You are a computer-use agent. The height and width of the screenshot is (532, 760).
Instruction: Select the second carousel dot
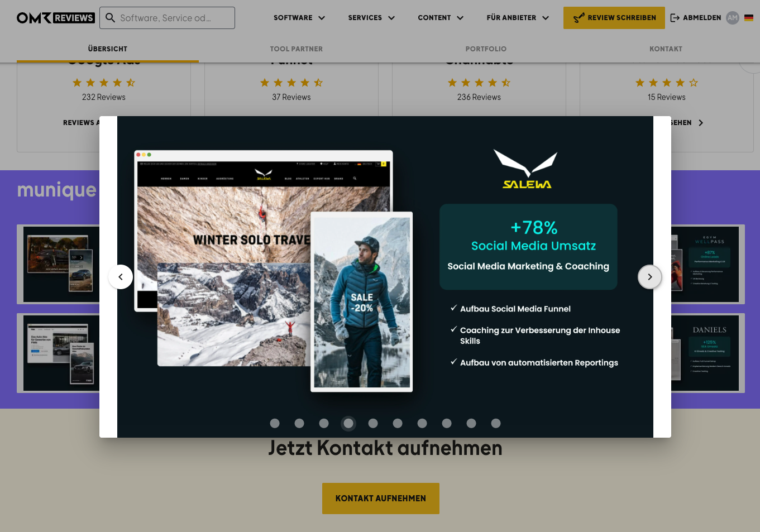[x=299, y=423]
